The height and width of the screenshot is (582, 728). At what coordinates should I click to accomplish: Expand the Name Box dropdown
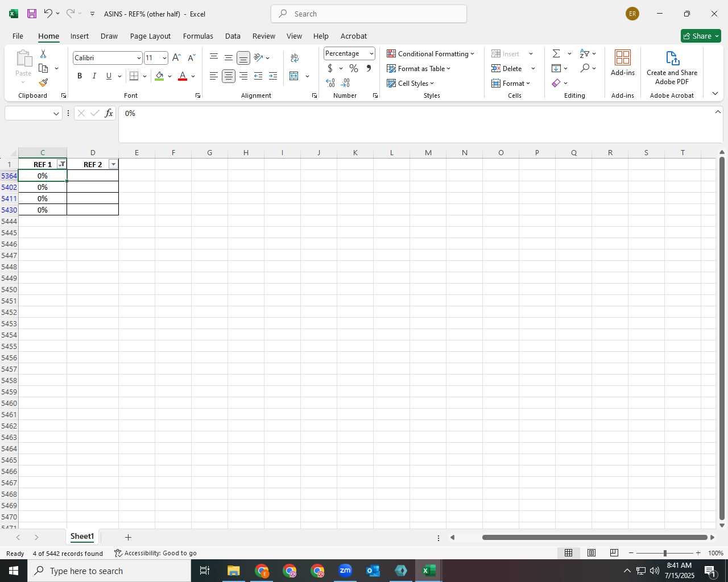pyautogui.click(x=56, y=113)
